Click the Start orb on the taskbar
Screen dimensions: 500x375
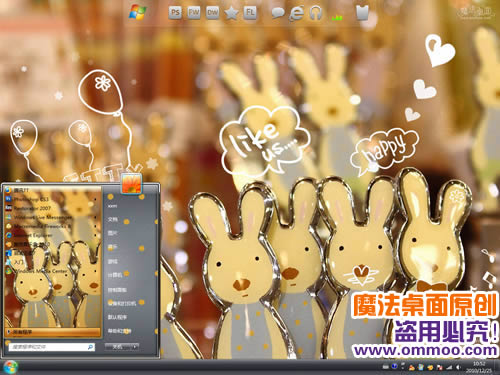(10, 367)
